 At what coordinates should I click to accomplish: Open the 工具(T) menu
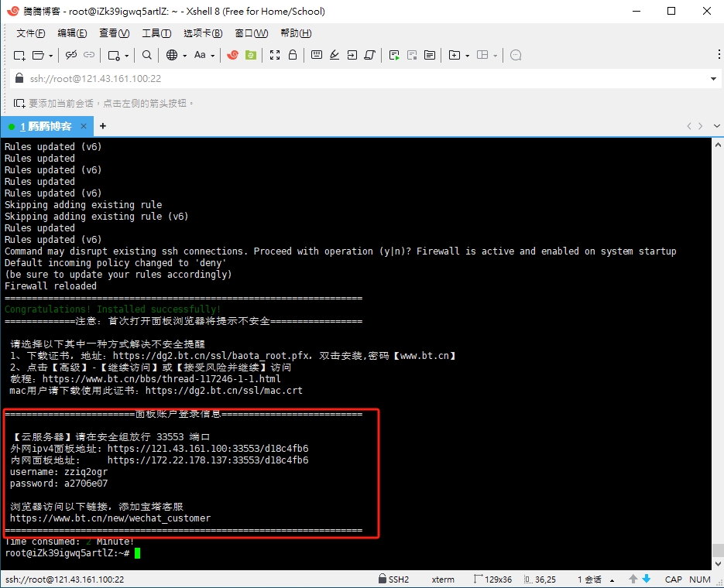(x=156, y=33)
